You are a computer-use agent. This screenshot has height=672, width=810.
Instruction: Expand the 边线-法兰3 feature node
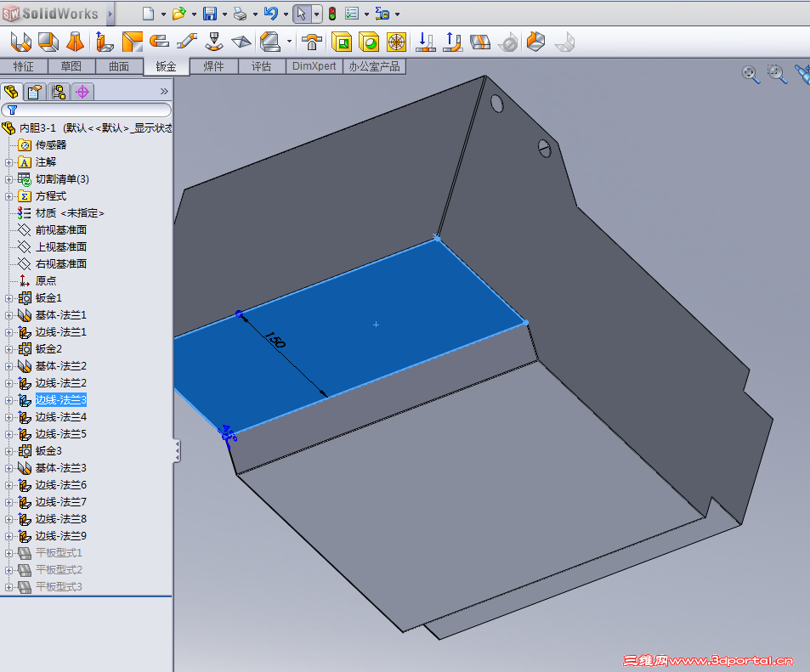point(8,400)
